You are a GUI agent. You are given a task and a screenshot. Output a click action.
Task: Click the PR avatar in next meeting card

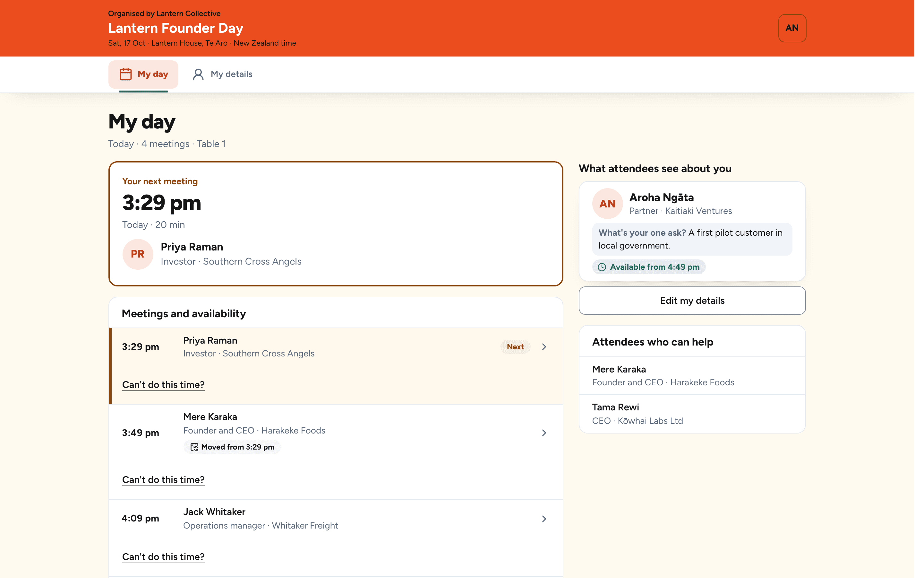coord(137,254)
